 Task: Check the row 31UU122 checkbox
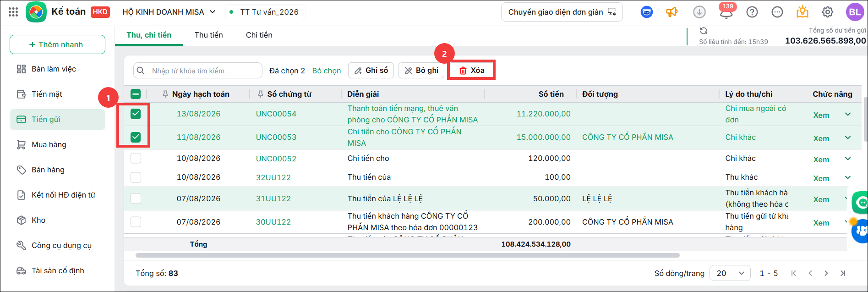pos(136,198)
